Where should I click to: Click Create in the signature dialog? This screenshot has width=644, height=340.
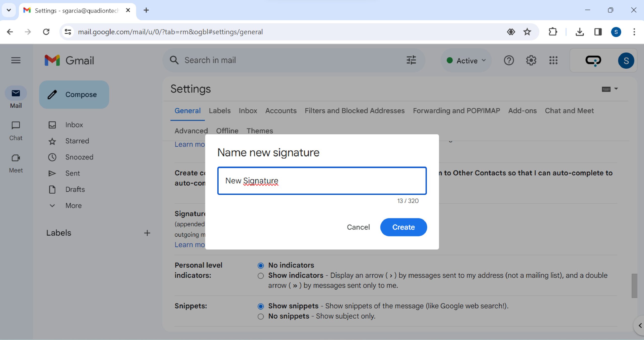coord(403,227)
